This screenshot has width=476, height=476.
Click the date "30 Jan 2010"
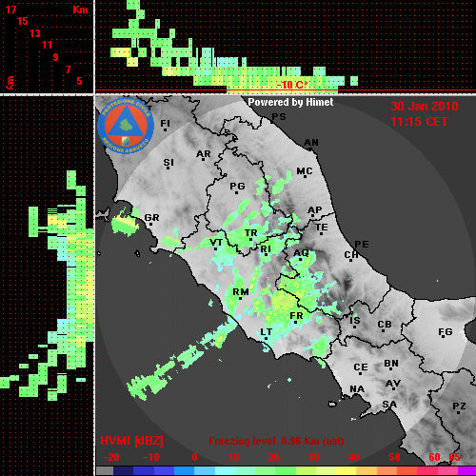click(x=425, y=107)
